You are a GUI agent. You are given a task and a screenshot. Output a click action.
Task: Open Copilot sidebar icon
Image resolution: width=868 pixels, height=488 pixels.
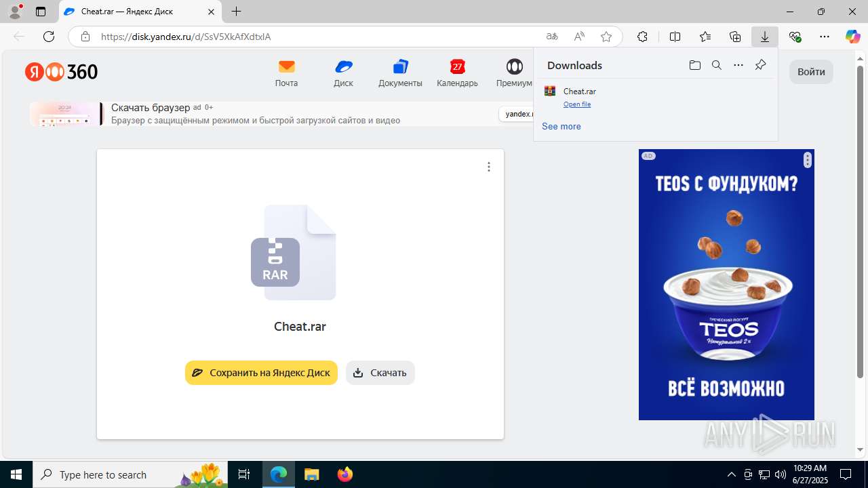(852, 37)
